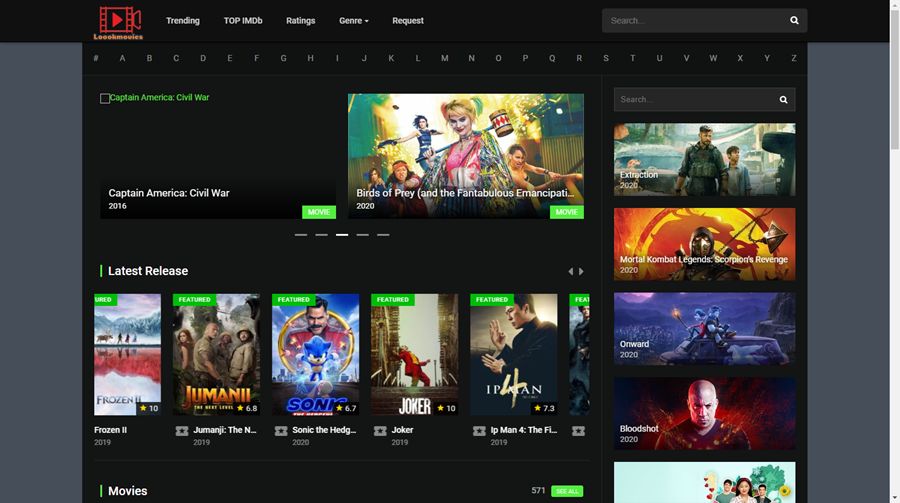The height and width of the screenshot is (503, 900).
Task: Filter titles by letter A
Action: coord(122,59)
